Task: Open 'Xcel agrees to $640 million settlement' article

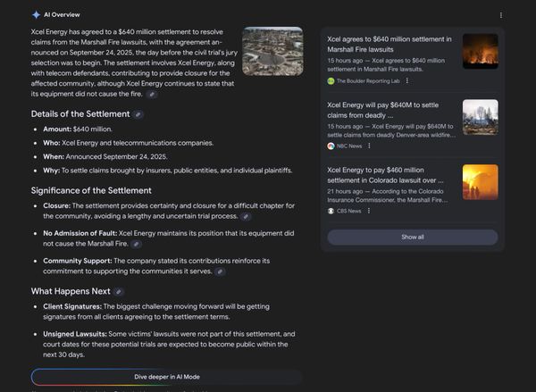Action: (x=389, y=44)
